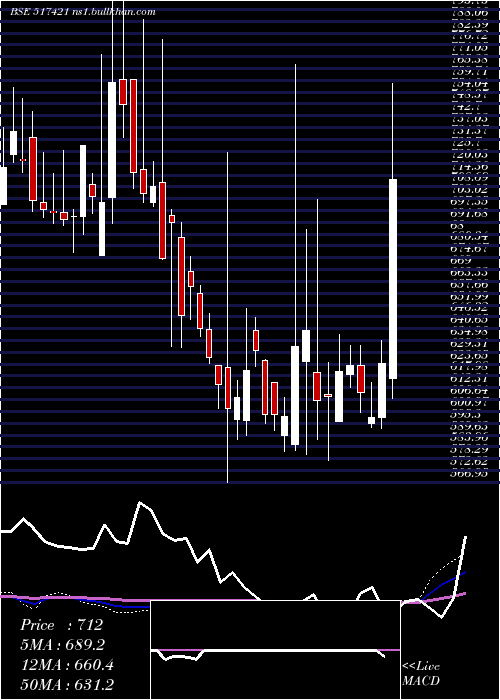The height and width of the screenshot is (700, 500).
Task: Click the 612.31 price axis label
Action: tap(469, 379)
